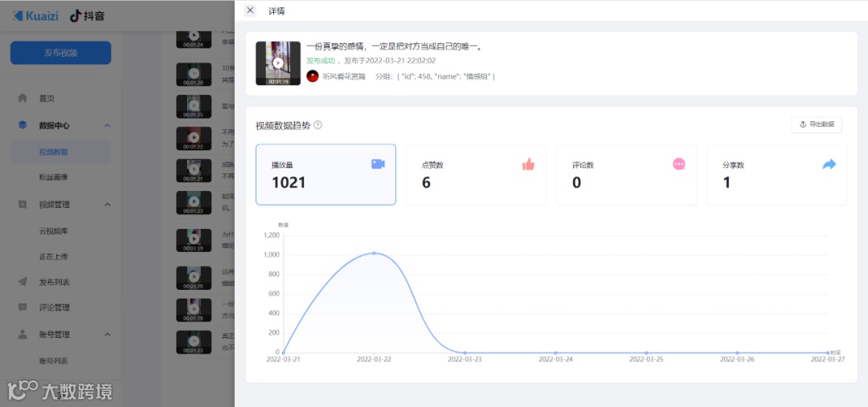Click the 2022-03-23 data point on chart

tap(465, 352)
